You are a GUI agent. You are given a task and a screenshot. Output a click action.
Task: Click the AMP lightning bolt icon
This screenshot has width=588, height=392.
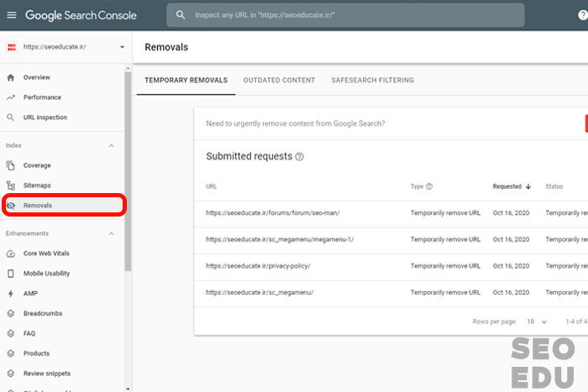click(11, 294)
